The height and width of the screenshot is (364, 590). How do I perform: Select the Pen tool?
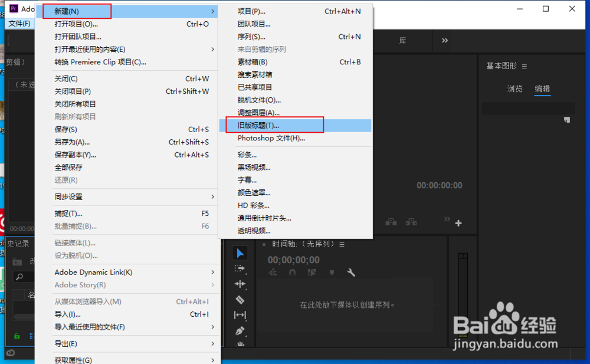240,331
